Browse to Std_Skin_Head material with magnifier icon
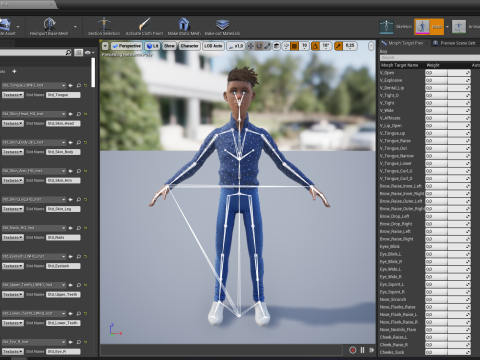This screenshot has width=480, height=360. click(79, 114)
